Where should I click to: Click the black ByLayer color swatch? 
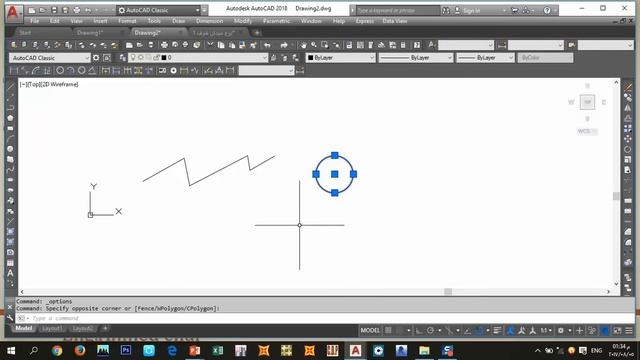coord(311,58)
